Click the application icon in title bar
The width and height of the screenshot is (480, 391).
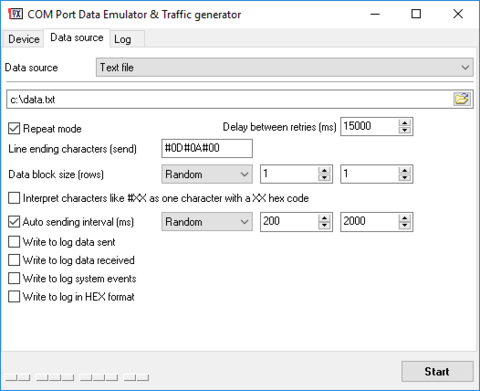click(16, 14)
